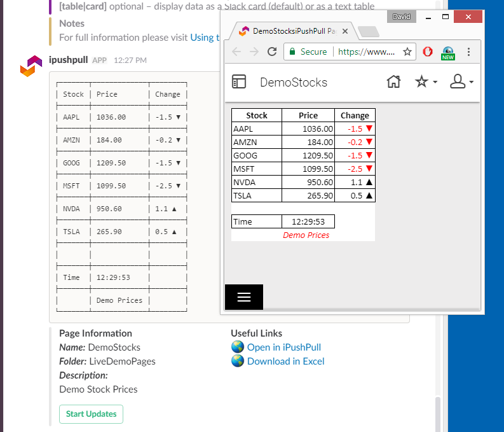504x432 pixels.
Task: Select the GOOG cell in browser table
Action: [x=257, y=155]
